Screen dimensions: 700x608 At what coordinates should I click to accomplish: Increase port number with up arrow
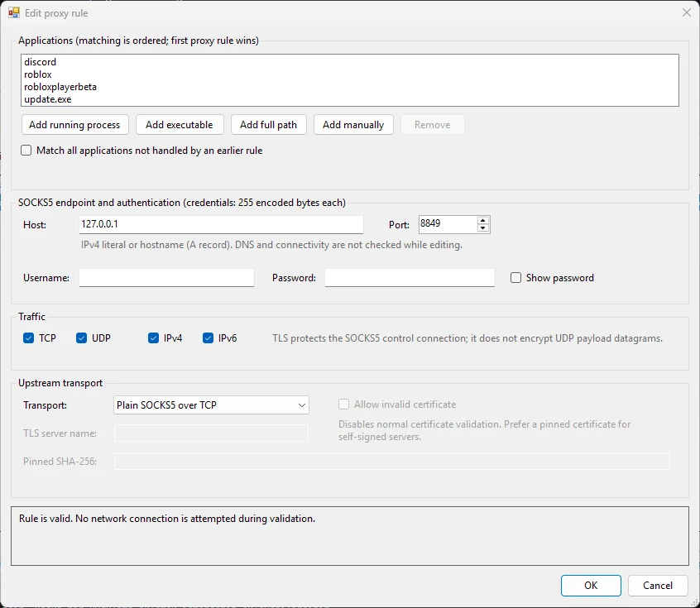pyautogui.click(x=482, y=221)
